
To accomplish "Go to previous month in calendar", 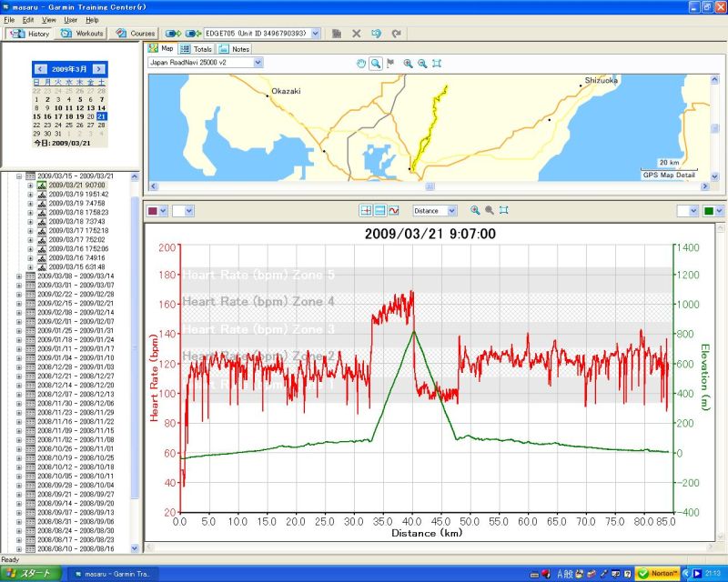I will tap(40, 69).
